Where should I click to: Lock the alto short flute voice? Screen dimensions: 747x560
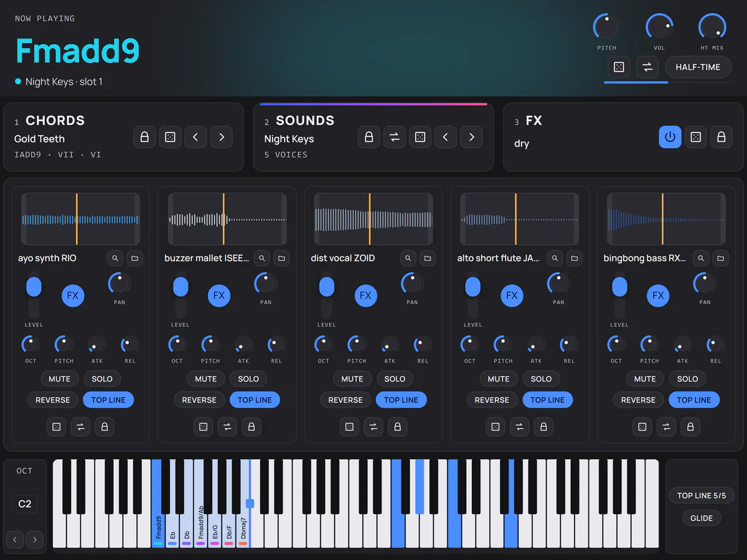tap(543, 427)
